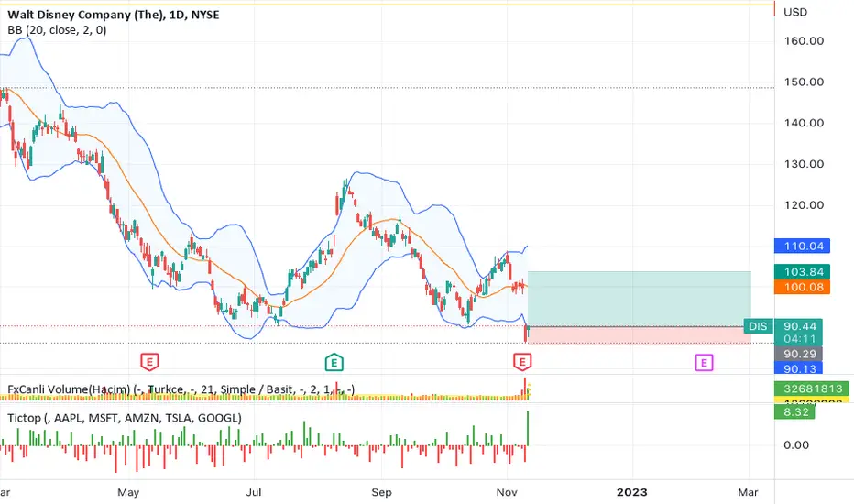Select the Walt Disney Company chart title
This screenshot has height=504, width=854.
click(114, 15)
